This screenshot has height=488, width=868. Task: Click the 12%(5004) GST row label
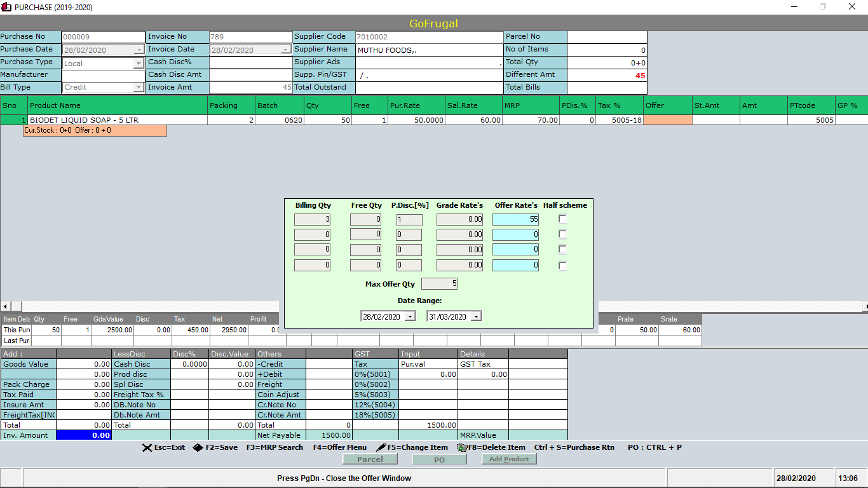(376, 405)
